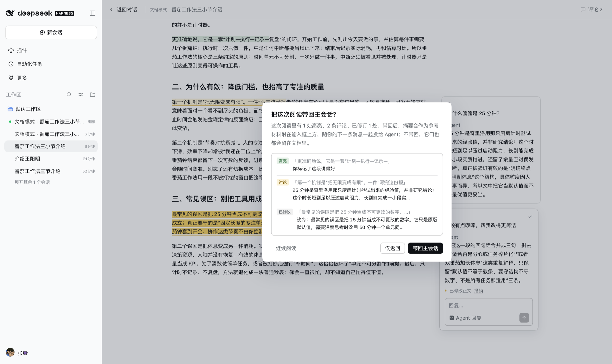Resolve comment with checkmark icon

(530, 217)
